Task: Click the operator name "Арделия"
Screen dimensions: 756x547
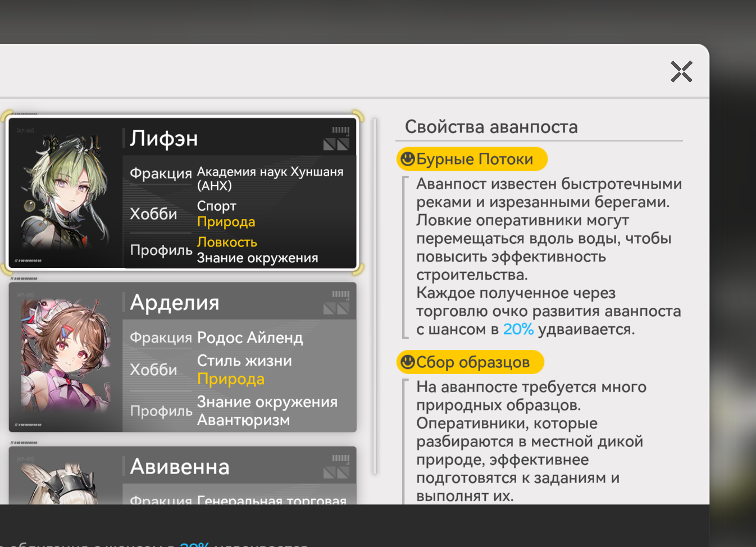Action: pos(175,302)
